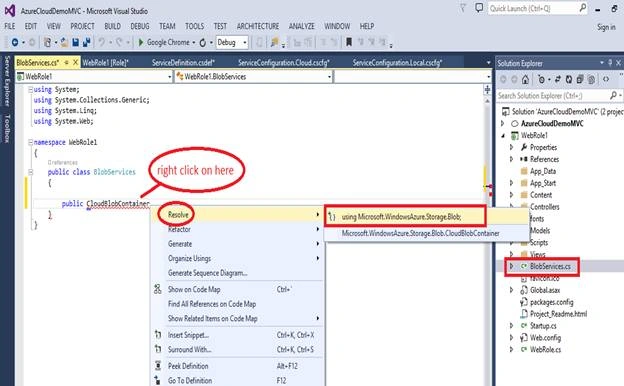Switch to the ServiceDefinition.csdef tab
The width and height of the screenshot is (624, 386).
click(x=183, y=62)
